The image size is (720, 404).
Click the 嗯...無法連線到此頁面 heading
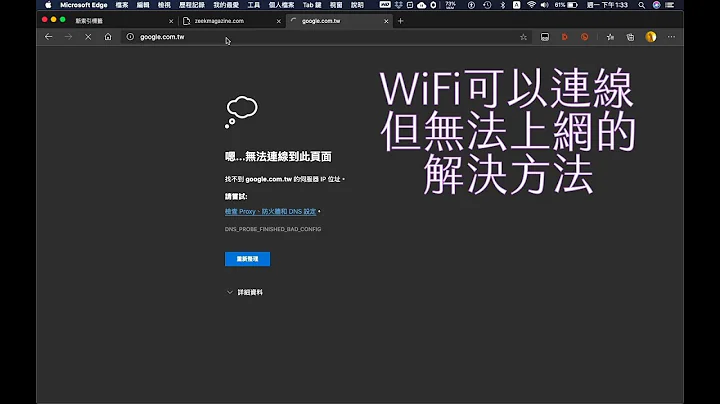coord(278,157)
